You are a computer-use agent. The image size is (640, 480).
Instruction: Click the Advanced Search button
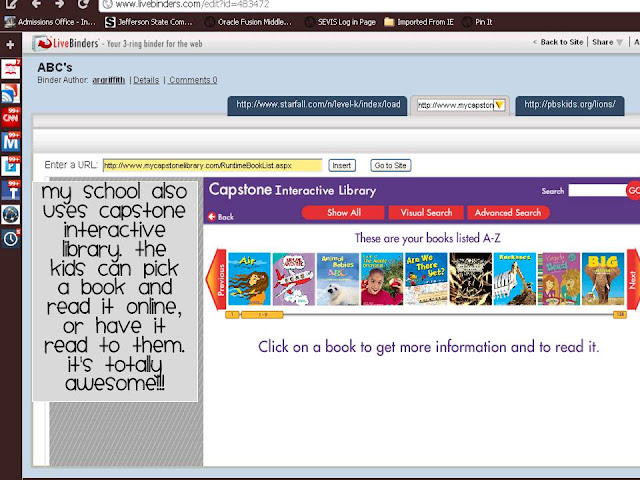pos(508,212)
